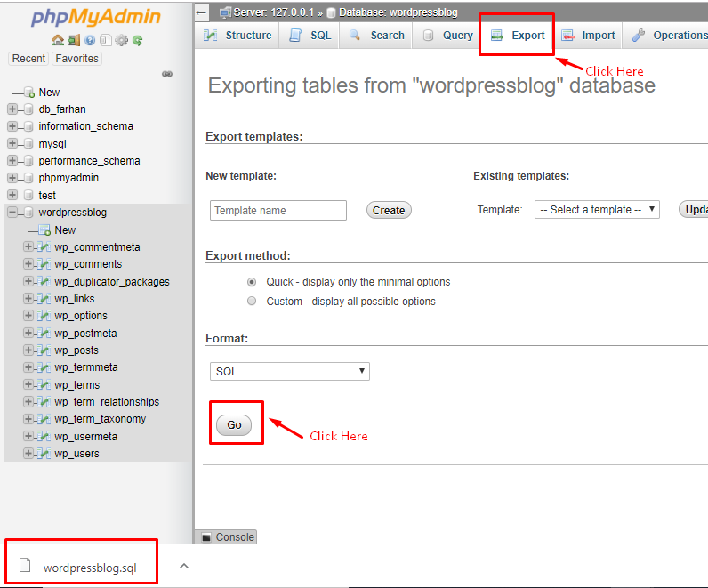Click the wp_links table icon
Viewport: 708px width, 588px height.
pos(44,299)
